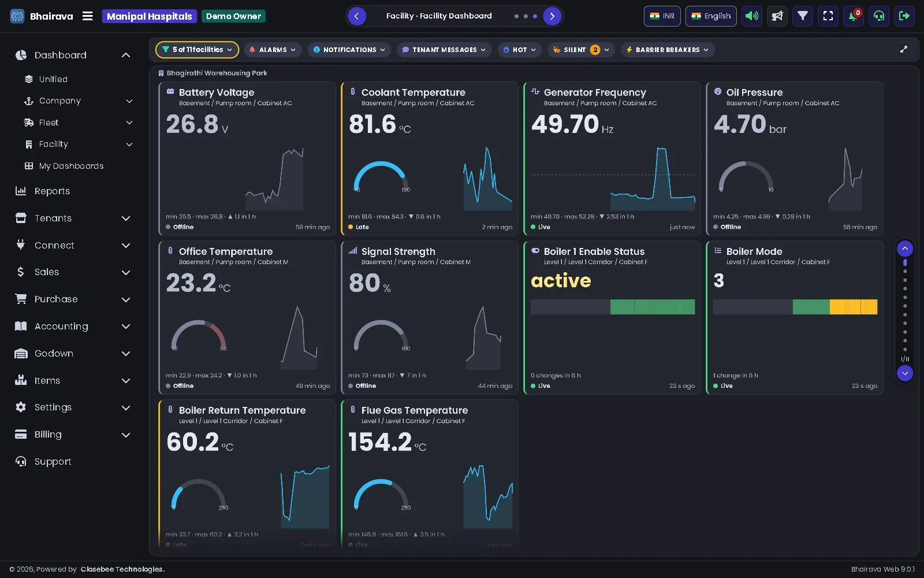The height and width of the screenshot is (578, 924).
Task: Click the logout icon
Action: 904,16
